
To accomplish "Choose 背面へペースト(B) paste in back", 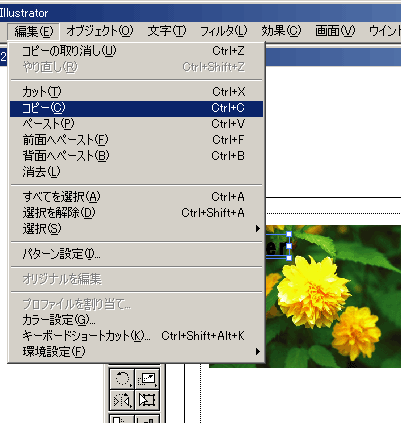I will pos(136,156).
